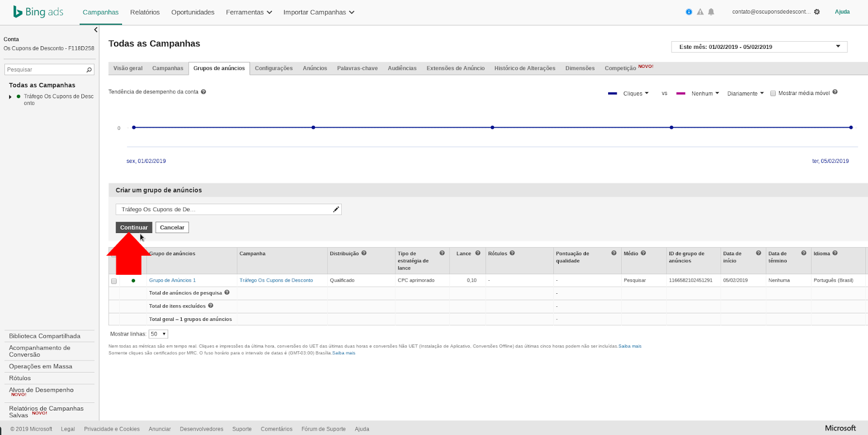Click the search magnifier icon
This screenshot has width=868, height=435.
click(x=89, y=70)
